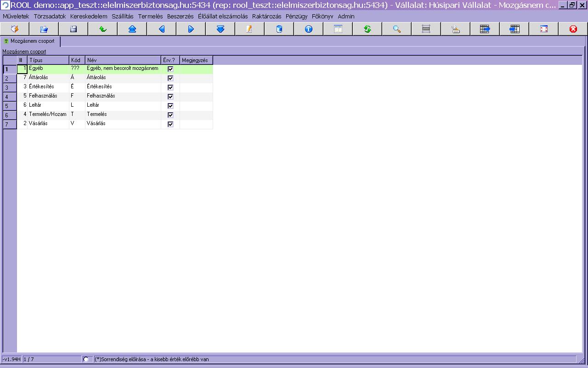Viewport: 588px width, 368px height.
Task: Open the Admin menu
Action: [x=346, y=16]
